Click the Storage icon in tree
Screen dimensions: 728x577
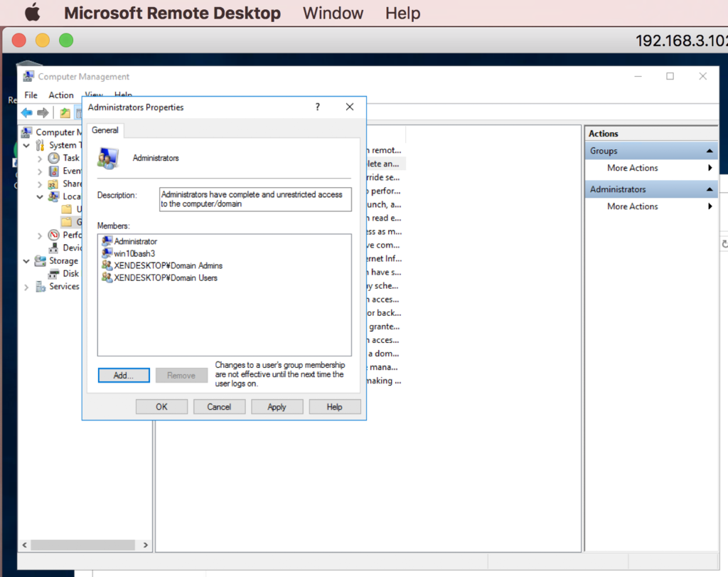[x=41, y=260]
